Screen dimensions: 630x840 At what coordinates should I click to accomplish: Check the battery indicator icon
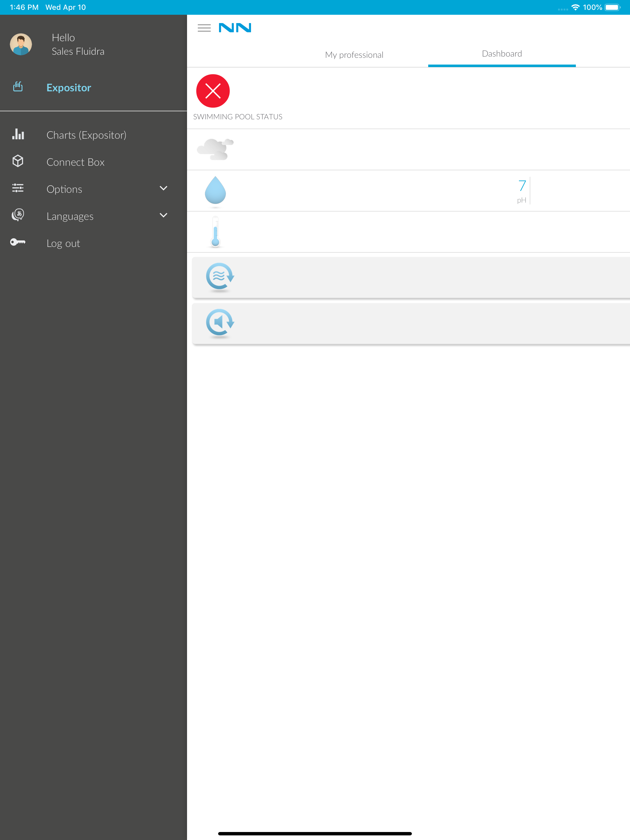(612, 7)
